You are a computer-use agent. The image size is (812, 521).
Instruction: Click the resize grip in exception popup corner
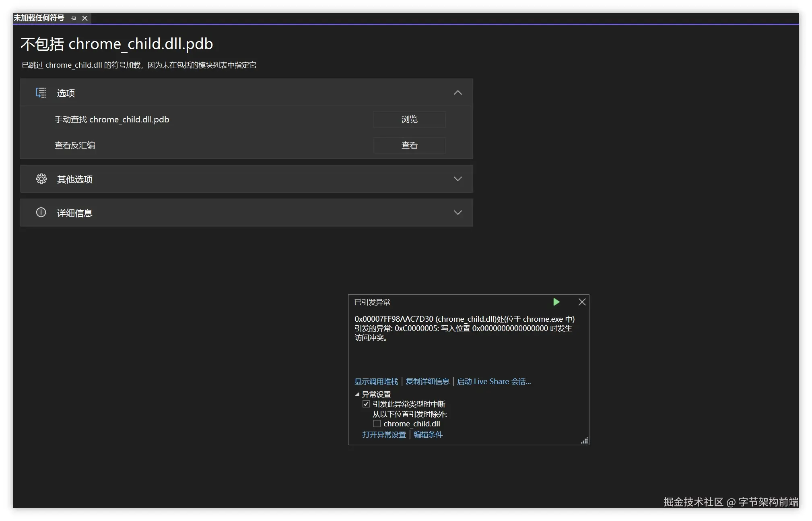[585, 440]
